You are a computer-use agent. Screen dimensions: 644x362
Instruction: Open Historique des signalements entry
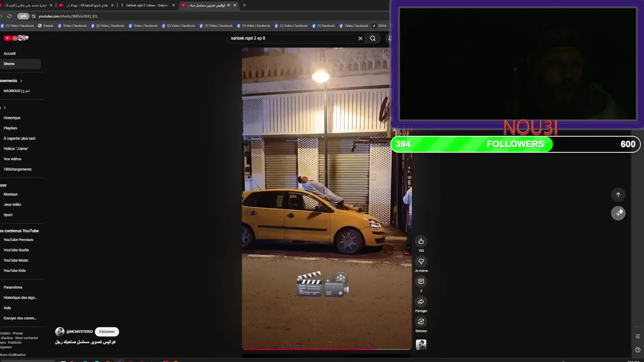point(20,298)
